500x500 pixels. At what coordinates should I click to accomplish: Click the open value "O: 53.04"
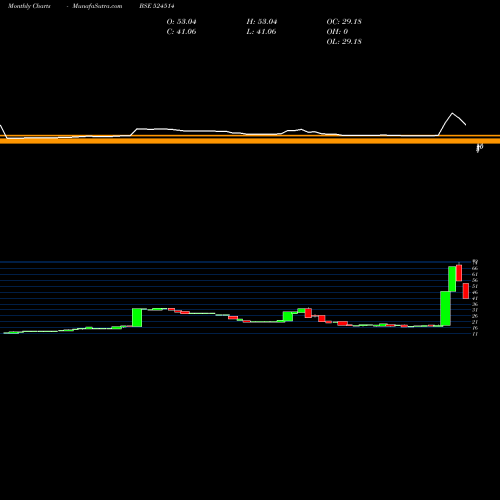coord(181,22)
